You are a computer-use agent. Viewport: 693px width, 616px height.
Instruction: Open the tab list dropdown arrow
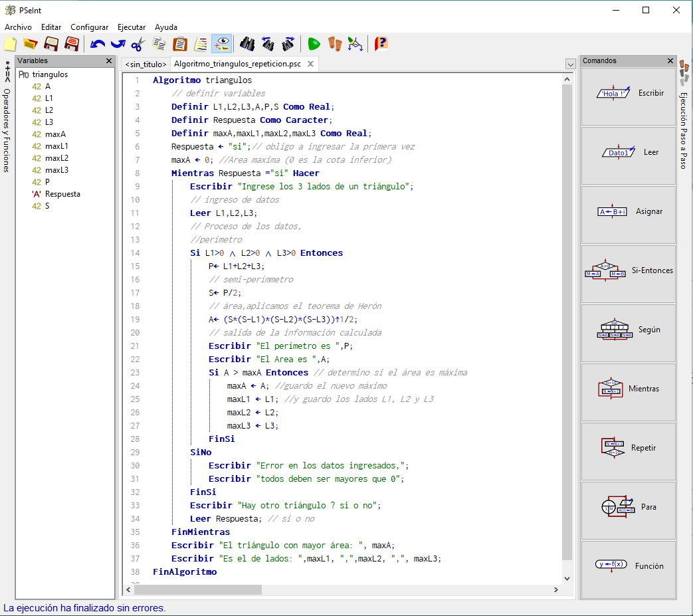click(571, 64)
